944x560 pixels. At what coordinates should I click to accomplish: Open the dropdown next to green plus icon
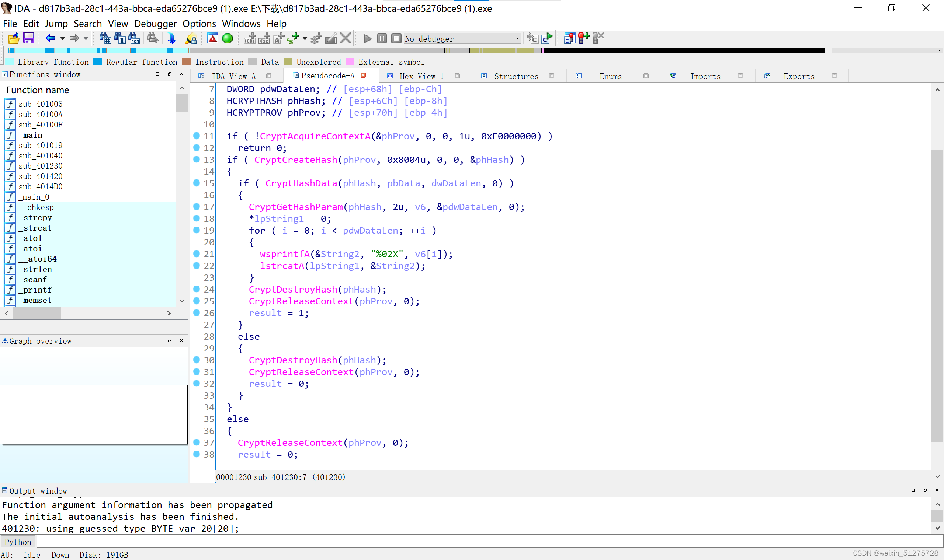(305, 38)
